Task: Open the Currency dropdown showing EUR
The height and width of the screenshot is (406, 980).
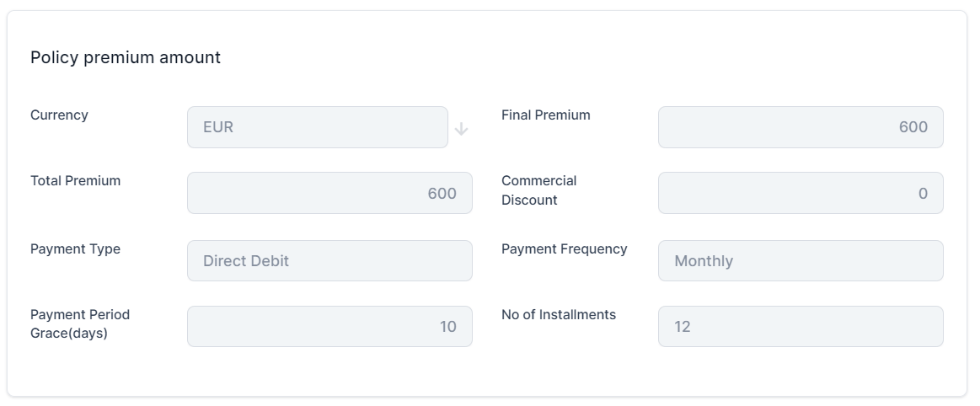Action: click(317, 127)
